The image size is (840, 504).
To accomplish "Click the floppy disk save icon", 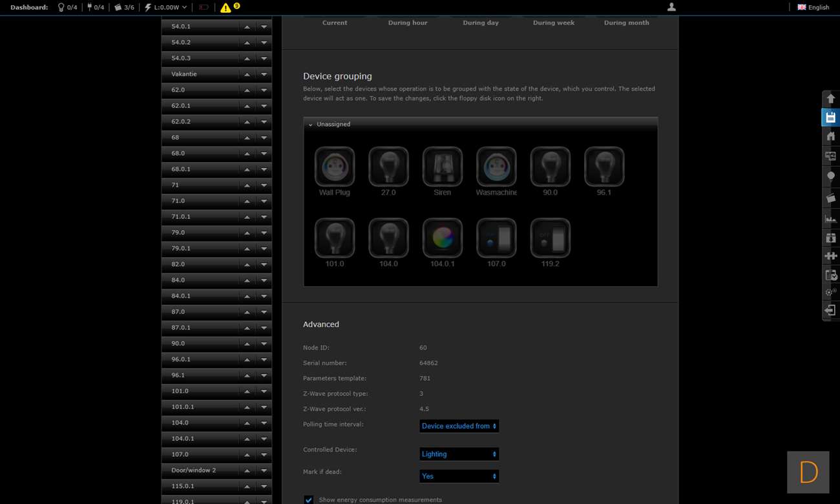I will (830, 118).
